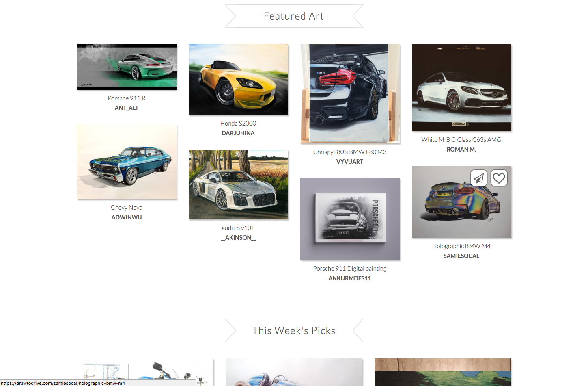The image size is (588, 386).
Task: Open the Porsche 911 R artwork thumbnail
Action: (127, 67)
